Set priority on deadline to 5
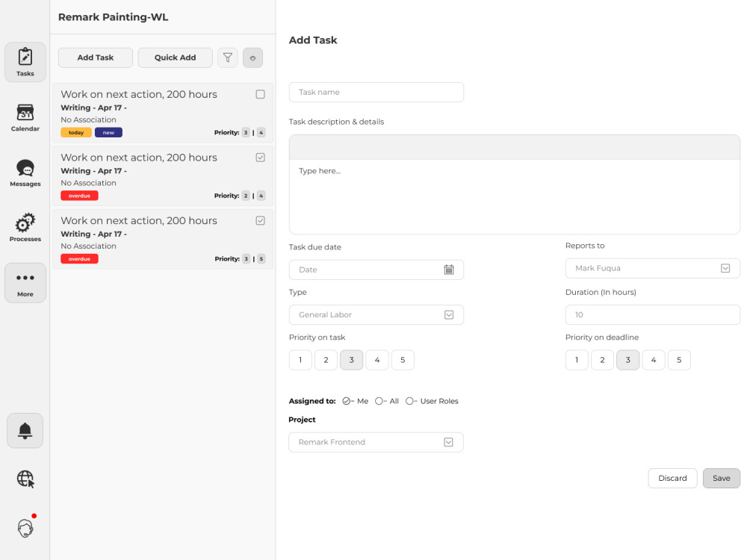 click(679, 360)
